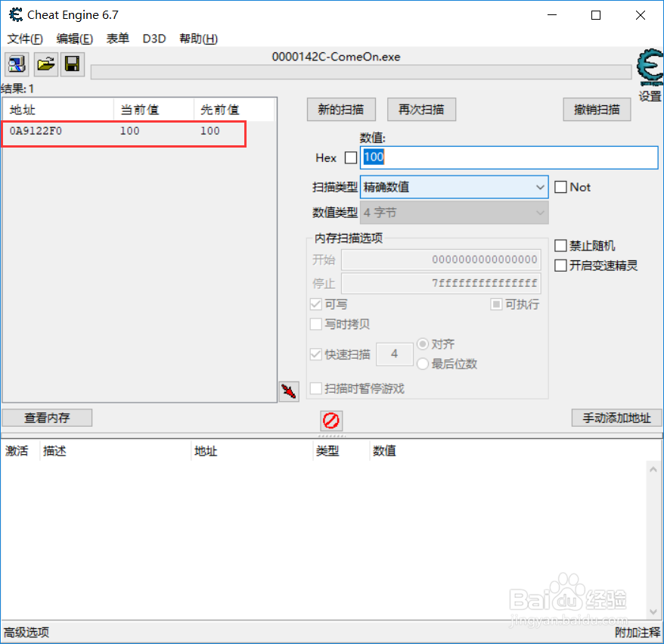The height and width of the screenshot is (644, 664).
Task: Open the 编辑(E) menu
Action: point(75,39)
